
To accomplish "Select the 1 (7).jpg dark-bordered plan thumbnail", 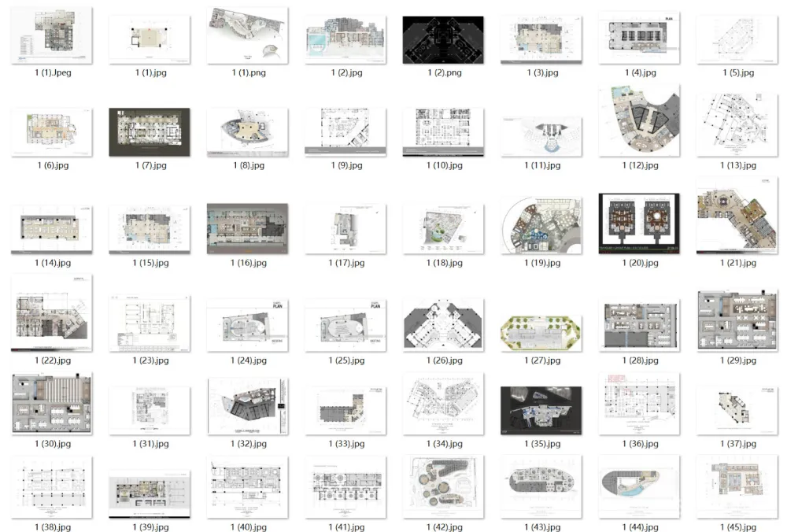I will point(150,132).
